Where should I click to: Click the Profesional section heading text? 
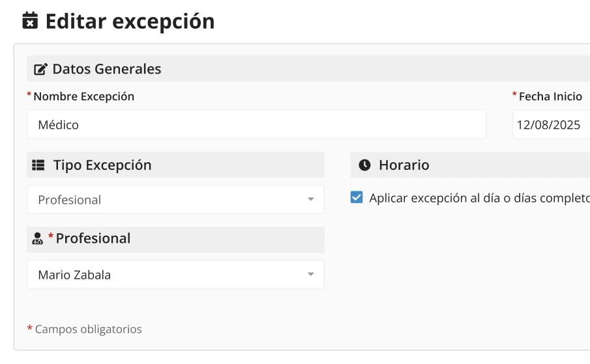[93, 239]
